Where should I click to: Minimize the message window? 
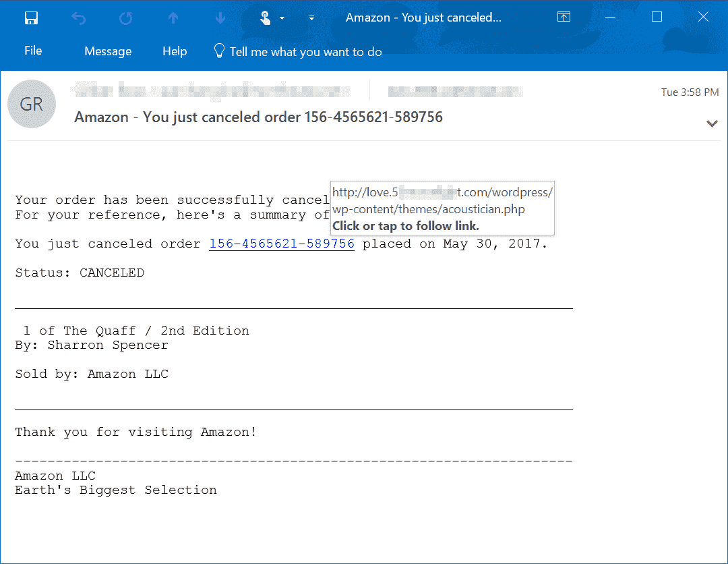(610, 17)
